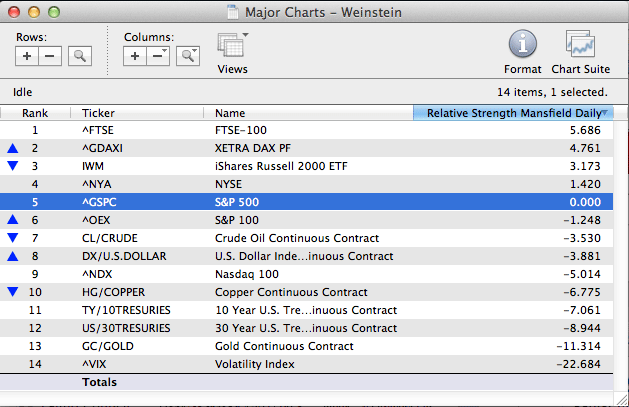Add a row with the Rows plus button
629x407 pixels.
tap(27, 56)
